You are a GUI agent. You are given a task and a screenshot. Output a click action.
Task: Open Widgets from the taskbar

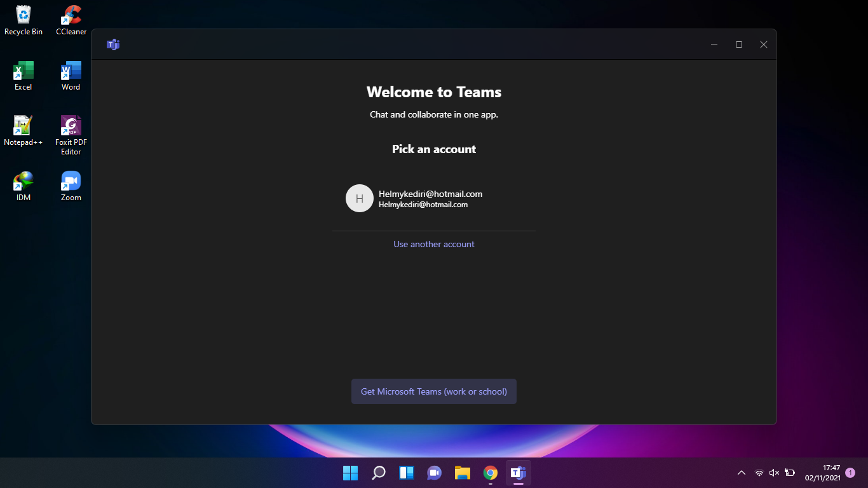407,473
